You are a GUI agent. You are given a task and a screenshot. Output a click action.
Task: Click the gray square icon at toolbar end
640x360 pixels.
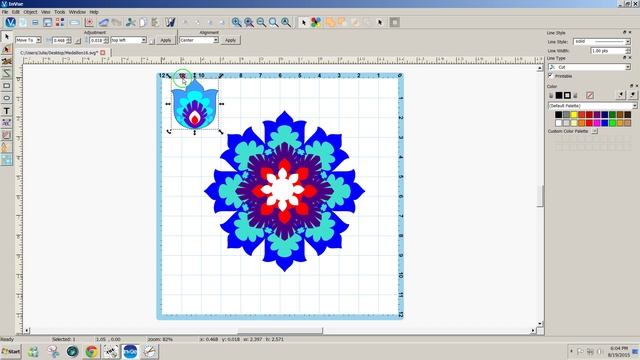pyautogui.click(x=394, y=22)
